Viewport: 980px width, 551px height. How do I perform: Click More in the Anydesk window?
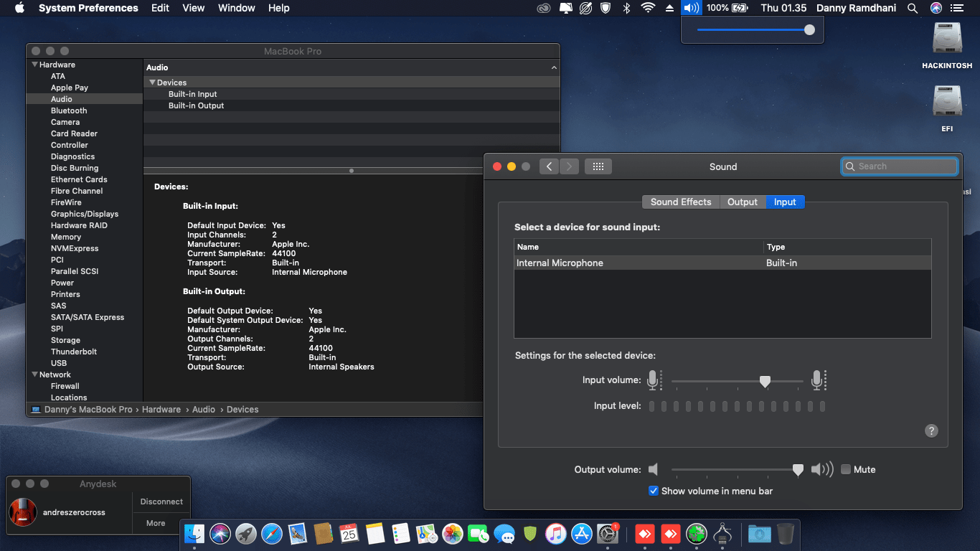pyautogui.click(x=156, y=523)
